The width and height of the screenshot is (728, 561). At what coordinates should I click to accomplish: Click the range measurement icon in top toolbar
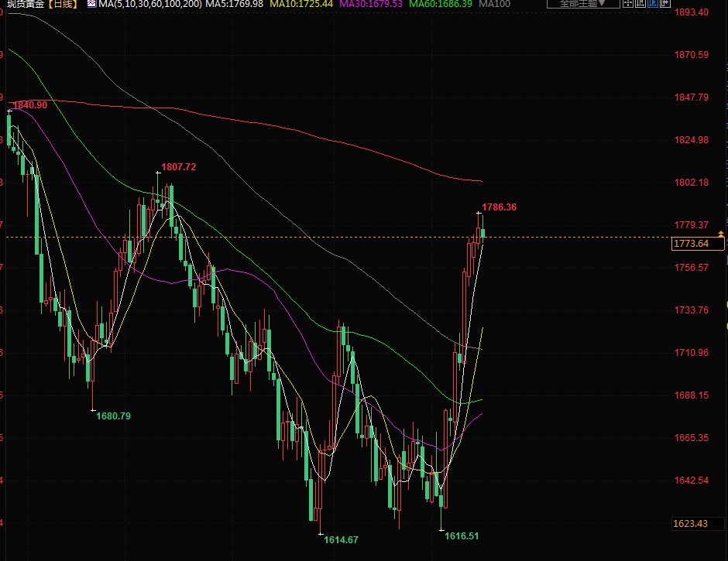[x=640, y=4]
